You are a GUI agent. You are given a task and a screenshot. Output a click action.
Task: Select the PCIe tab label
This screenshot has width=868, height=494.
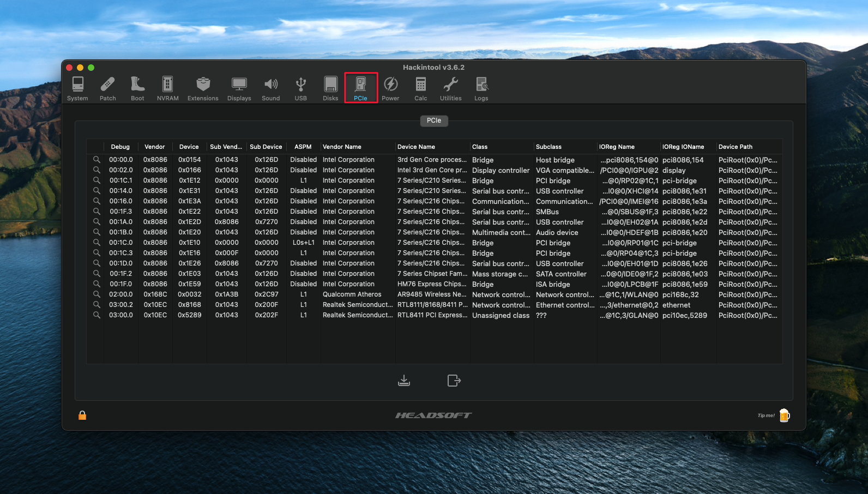(434, 121)
